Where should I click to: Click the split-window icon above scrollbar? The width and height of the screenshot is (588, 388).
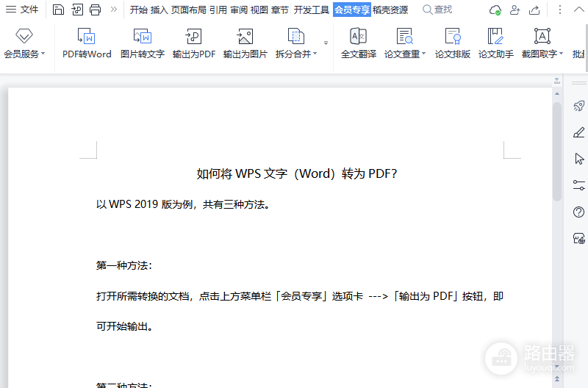(x=557, y=81)
